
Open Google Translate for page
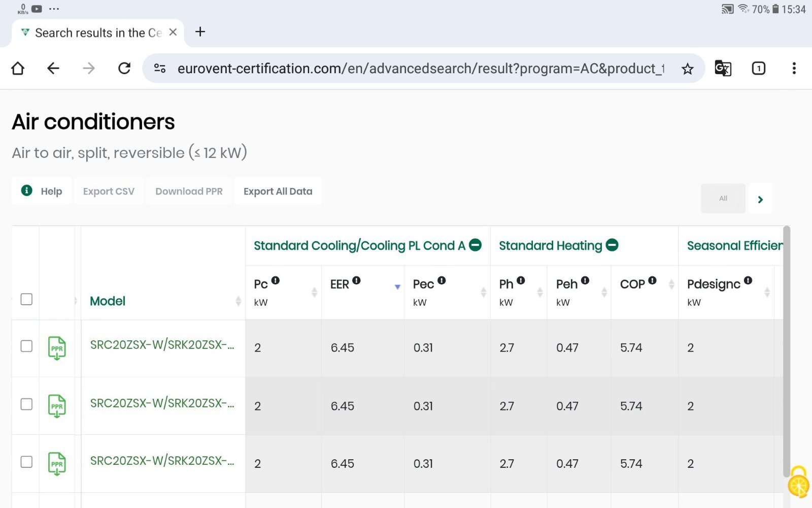pyautogui.click(x=723, y=68)
